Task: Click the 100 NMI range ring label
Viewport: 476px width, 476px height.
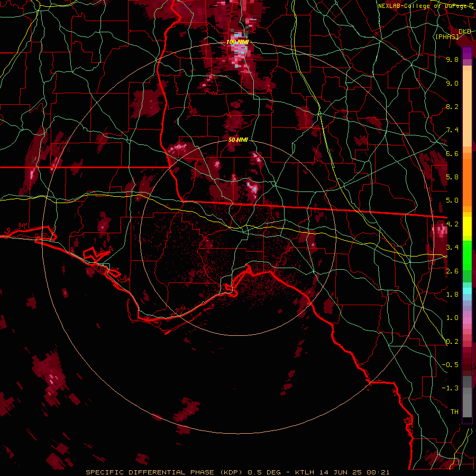Action: pyautogui.click(x=237, y=42)
